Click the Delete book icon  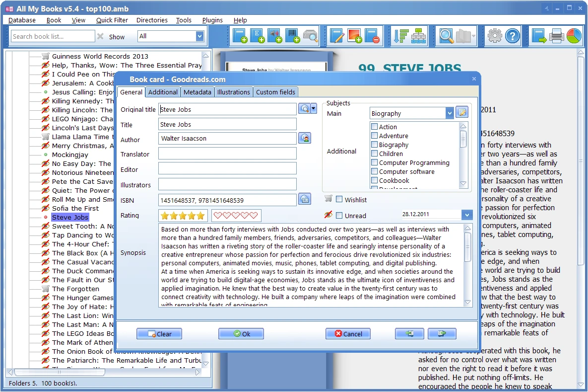tap(372, 36)
